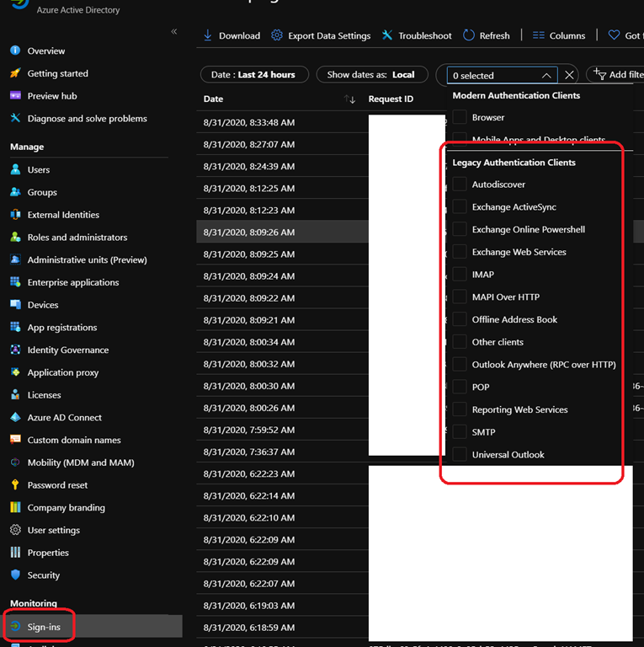
Task: Click the Password reset key icon
Action: pos(15,484)
